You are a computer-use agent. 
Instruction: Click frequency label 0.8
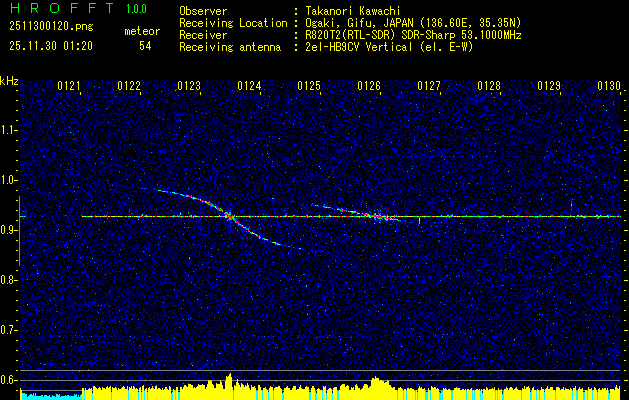pos(8,280)
